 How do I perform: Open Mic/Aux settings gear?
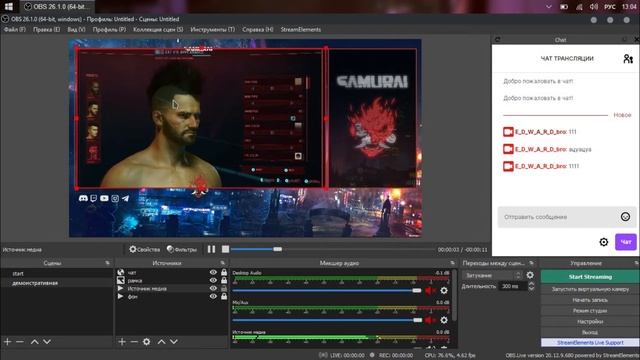444,320
